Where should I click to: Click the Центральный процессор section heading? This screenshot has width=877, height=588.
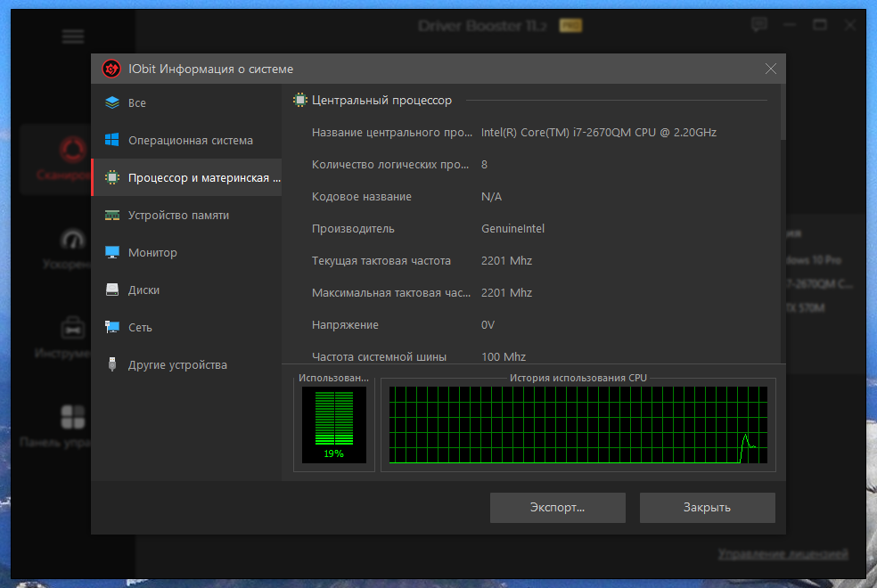382,101
